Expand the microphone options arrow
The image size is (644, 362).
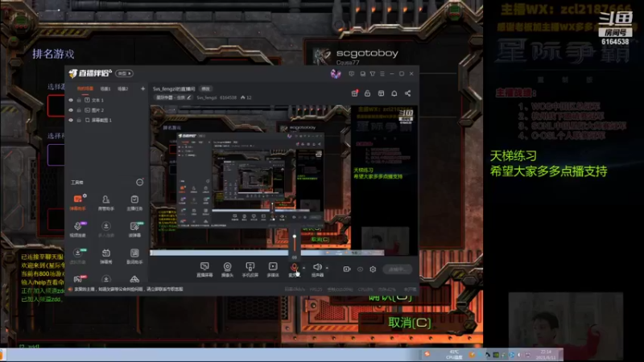coord(303,268)
